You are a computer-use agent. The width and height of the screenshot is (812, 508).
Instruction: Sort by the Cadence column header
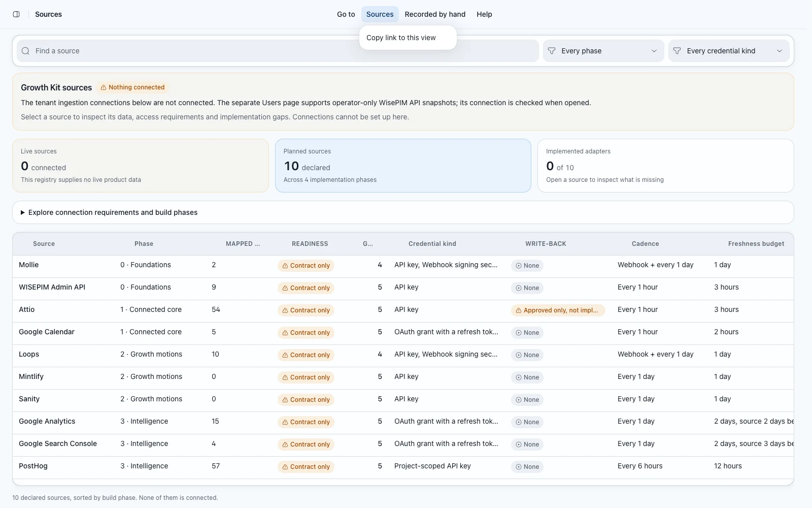coord(645,244)
